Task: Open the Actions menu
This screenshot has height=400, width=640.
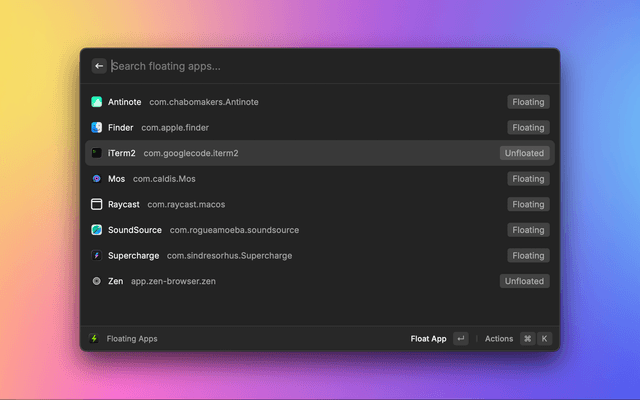Action: click(x=499, y=338)
